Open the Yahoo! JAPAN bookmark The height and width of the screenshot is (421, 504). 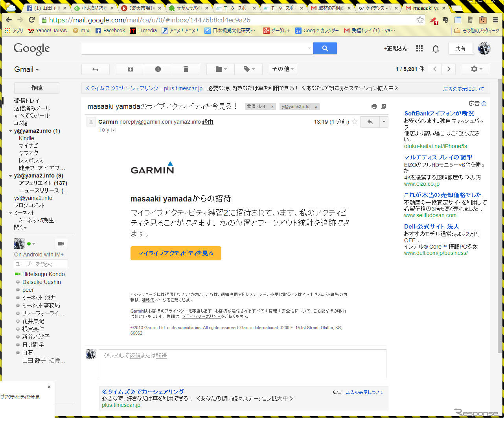48,30
